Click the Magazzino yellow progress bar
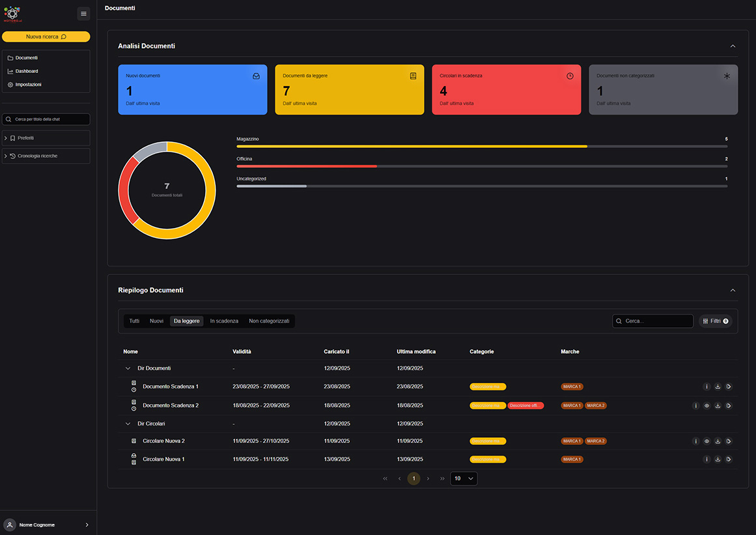Screen dimensions: 756x535 412,146
